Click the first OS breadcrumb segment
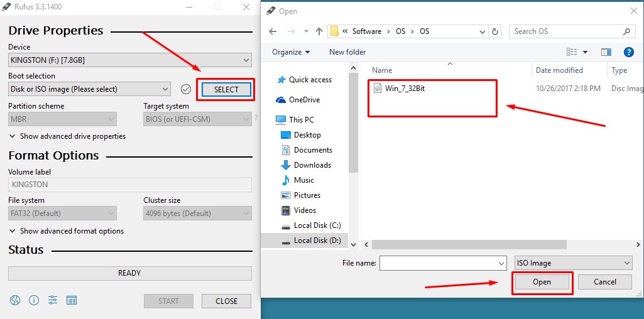Image resolution: width=644 pixels, height=319 pixels. click(x=400, y=31)
